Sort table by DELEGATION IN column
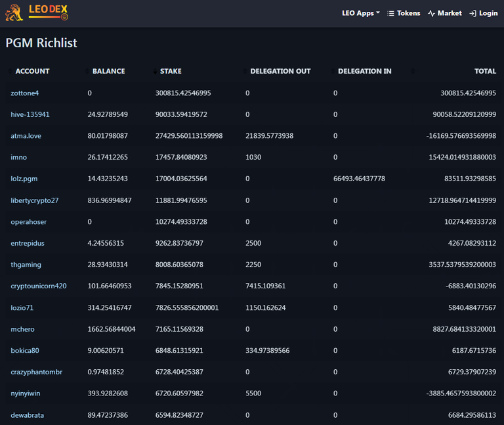Viewport: 504px width, 425px height. [364, 71]
